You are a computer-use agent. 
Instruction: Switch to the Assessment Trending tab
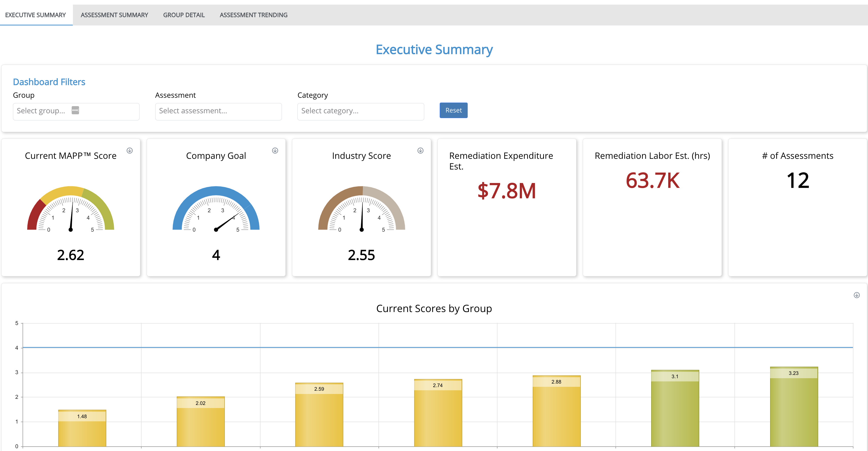tap(253, 15)
